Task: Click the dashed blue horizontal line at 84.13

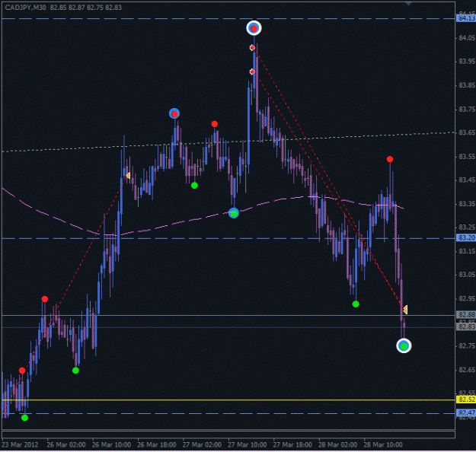Action: click(x=228, y=19)
